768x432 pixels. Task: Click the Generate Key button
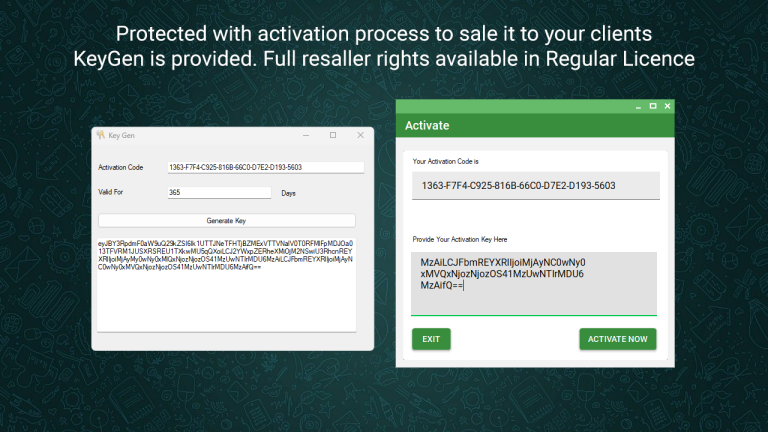(226, 220)
